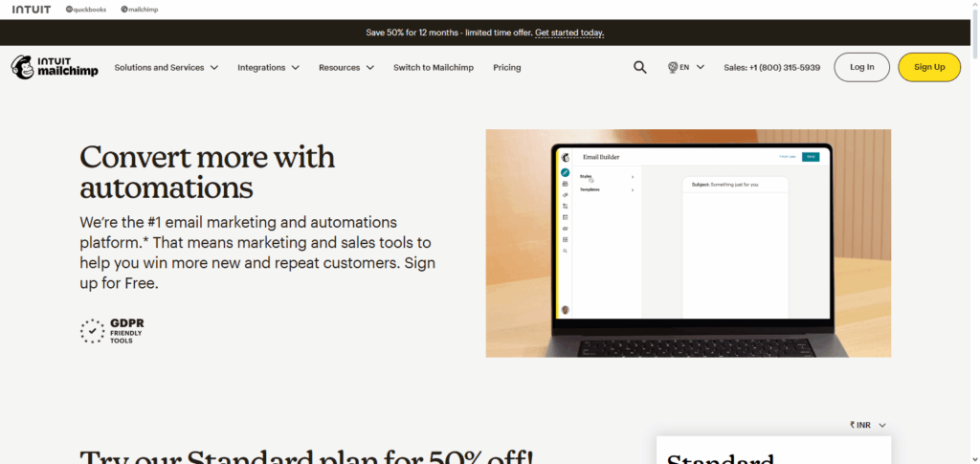Viewport: 980px width, 464px height.
Task: Open the Pricing page
Action: coord(507,67)
